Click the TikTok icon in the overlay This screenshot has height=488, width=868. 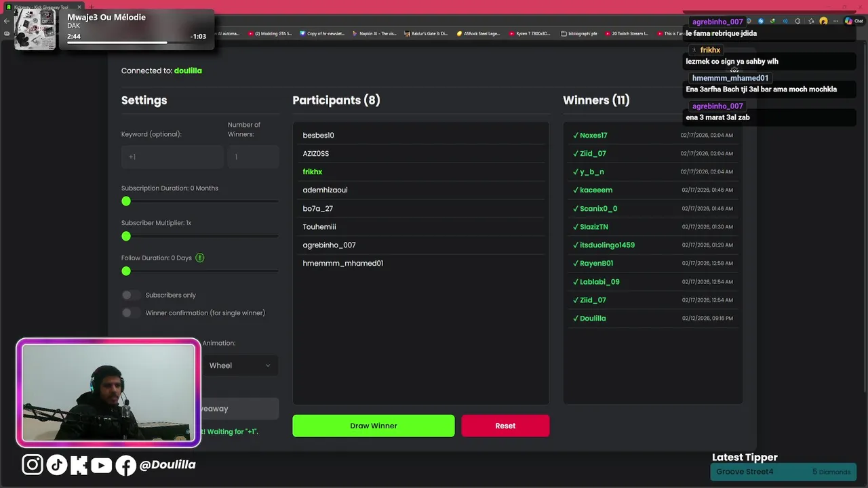pyautogui.click(x=56, y=464)
